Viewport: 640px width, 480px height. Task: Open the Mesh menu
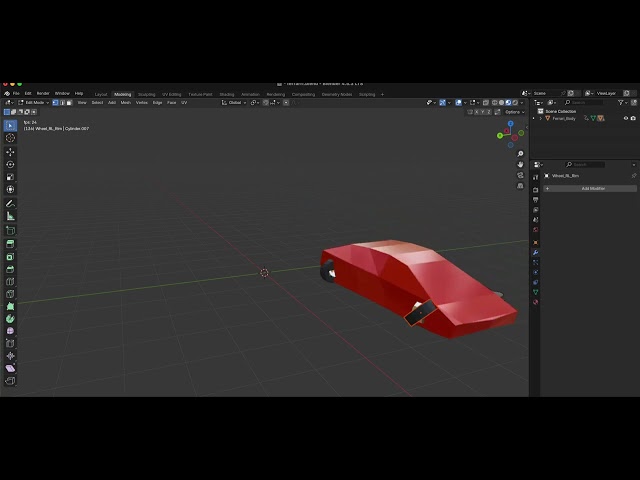(126, 103)
